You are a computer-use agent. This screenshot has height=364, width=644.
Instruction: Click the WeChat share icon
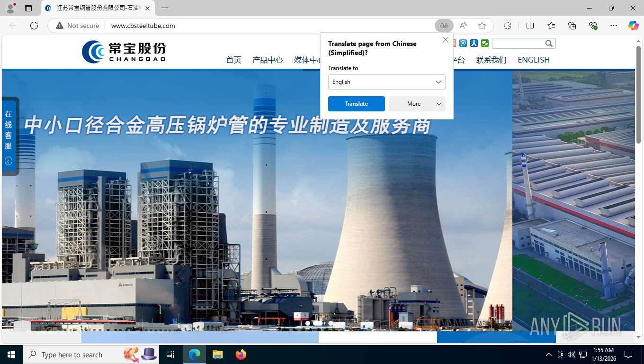(485, 43)
